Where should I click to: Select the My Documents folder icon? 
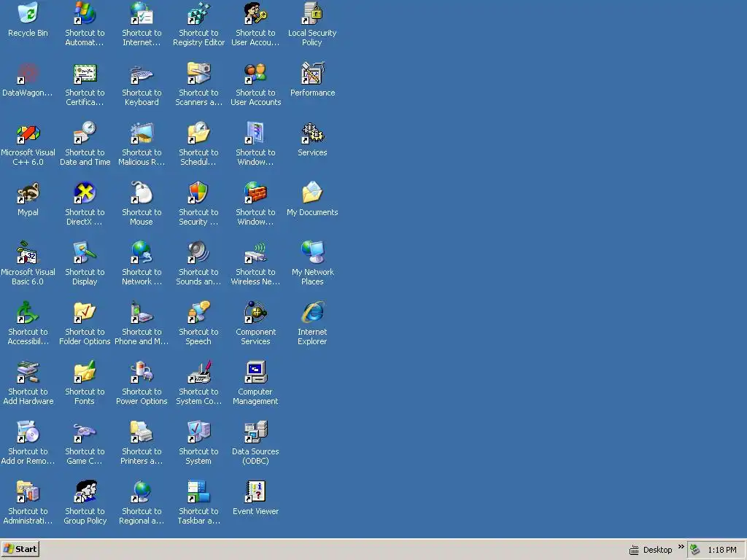click(312, 192)
